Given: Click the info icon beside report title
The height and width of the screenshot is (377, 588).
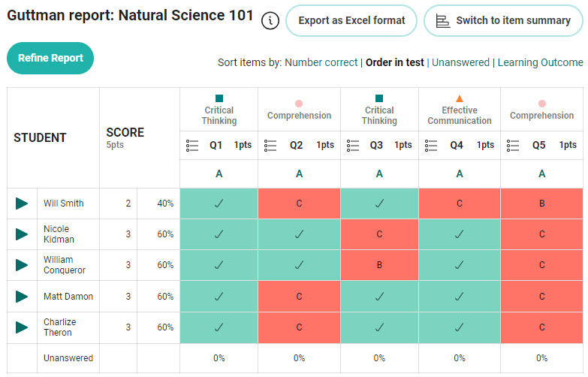Looking at the screenshot, I should click(270, 21).
